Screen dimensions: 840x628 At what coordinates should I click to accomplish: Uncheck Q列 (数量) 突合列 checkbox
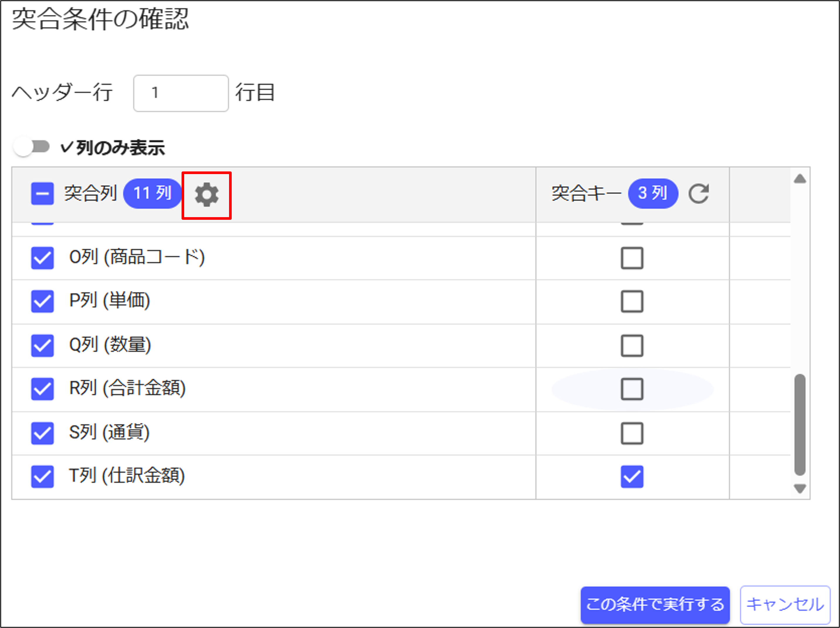[42, 346]
